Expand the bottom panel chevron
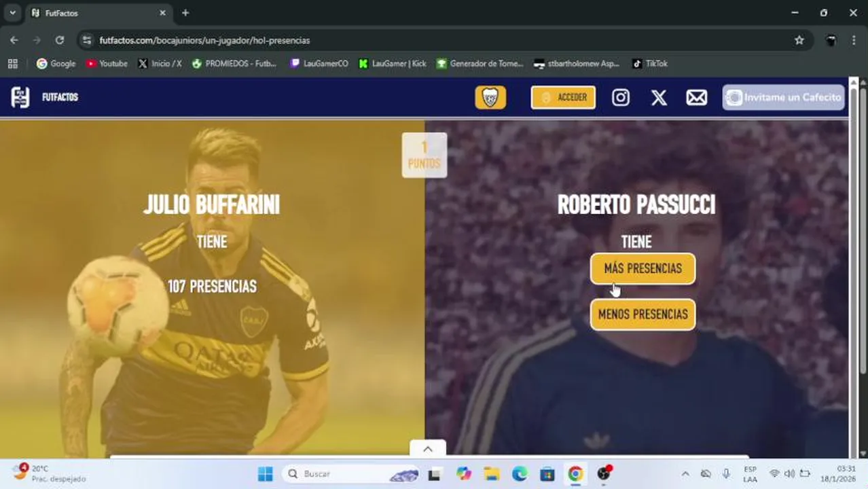The height and width of the screenshot is (489, 868). 428,449
